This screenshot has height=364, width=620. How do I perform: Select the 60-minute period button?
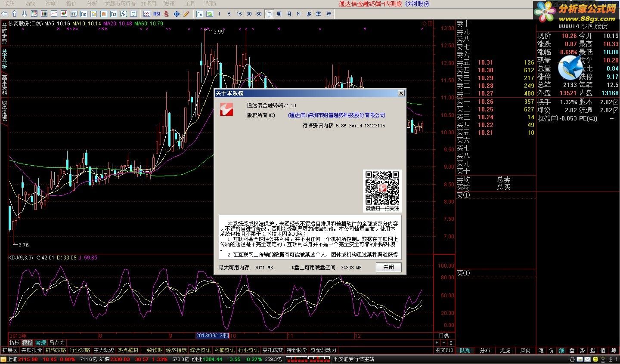coord(259,14)
